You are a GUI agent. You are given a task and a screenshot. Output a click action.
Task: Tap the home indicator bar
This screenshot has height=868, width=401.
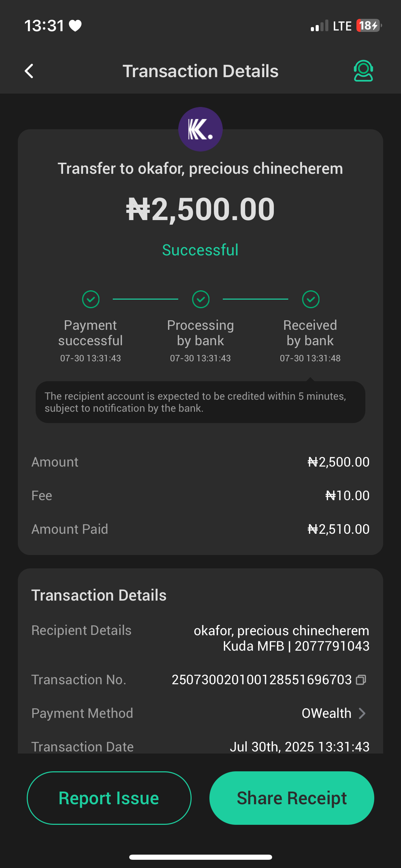tap(200, 857)
